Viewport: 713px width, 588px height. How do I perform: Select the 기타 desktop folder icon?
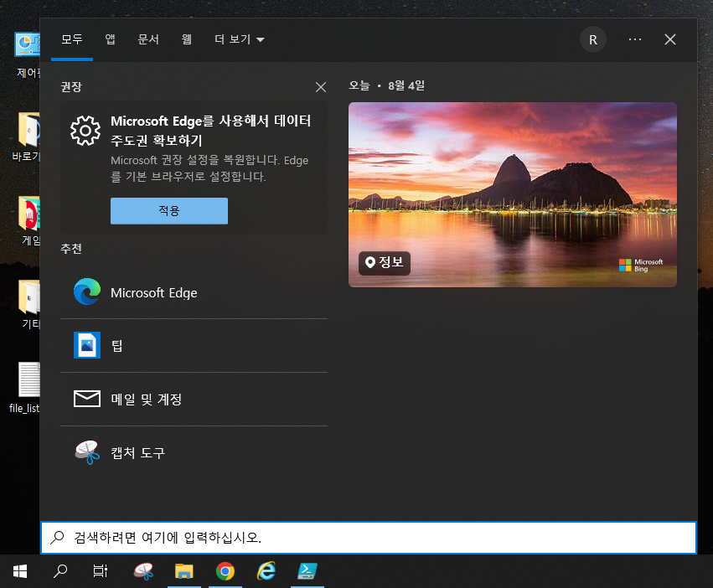(x=29, y=305)
